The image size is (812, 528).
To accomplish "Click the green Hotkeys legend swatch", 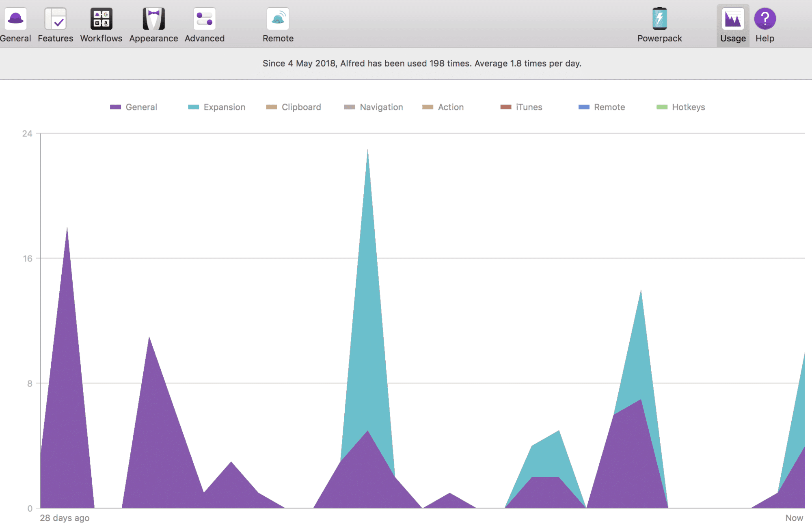I will 662,107.
